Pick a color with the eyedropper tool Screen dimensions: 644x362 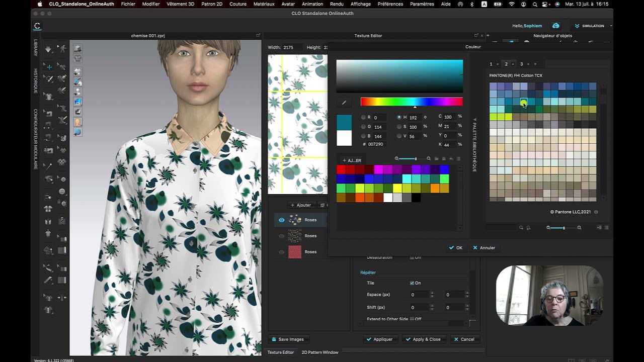(344, 103)
